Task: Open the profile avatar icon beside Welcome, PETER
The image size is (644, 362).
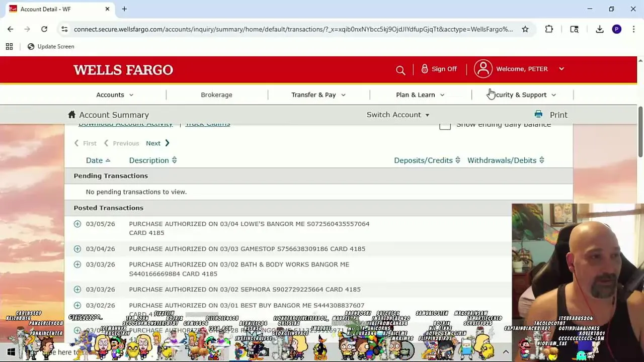Action: 483,69
